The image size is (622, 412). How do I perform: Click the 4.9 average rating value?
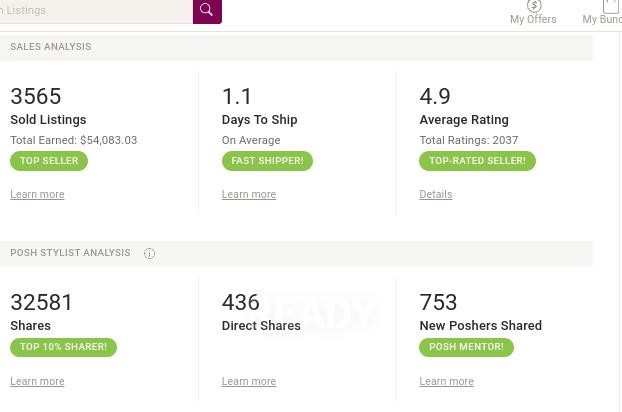[435, 96]
